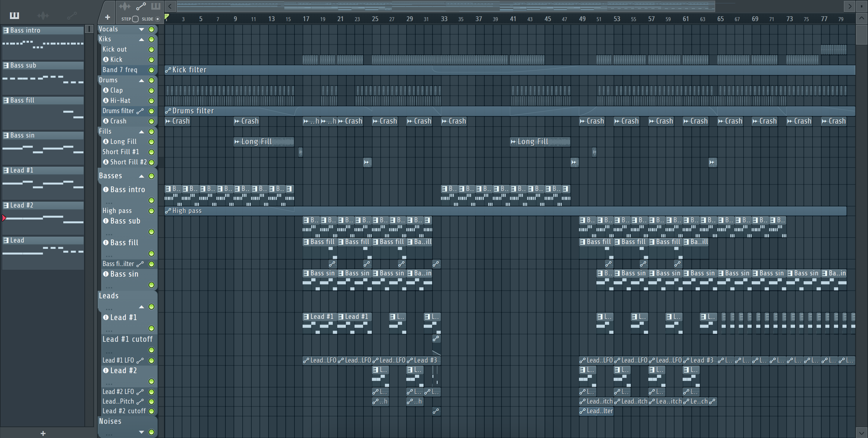Select the automation clips tab icon
The width and height of the screenshot is (868, 438).
pyautogui.click(x=72, y=15)
